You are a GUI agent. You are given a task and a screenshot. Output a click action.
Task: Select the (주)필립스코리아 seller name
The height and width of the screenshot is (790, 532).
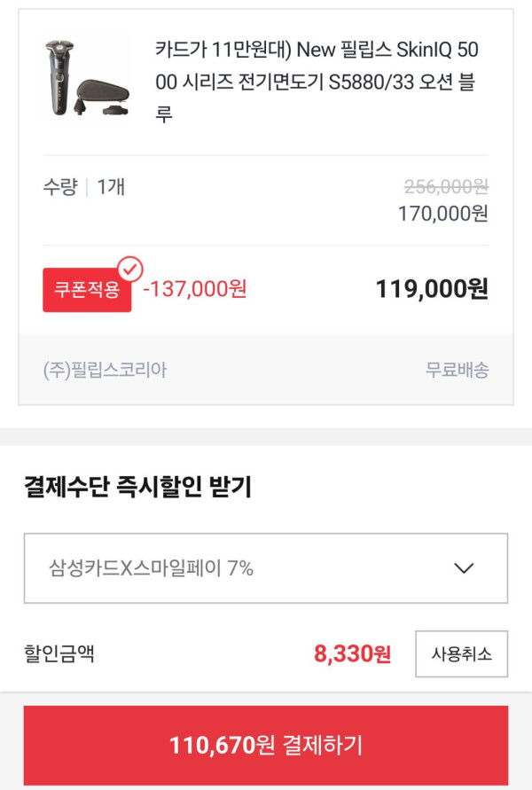105,371
